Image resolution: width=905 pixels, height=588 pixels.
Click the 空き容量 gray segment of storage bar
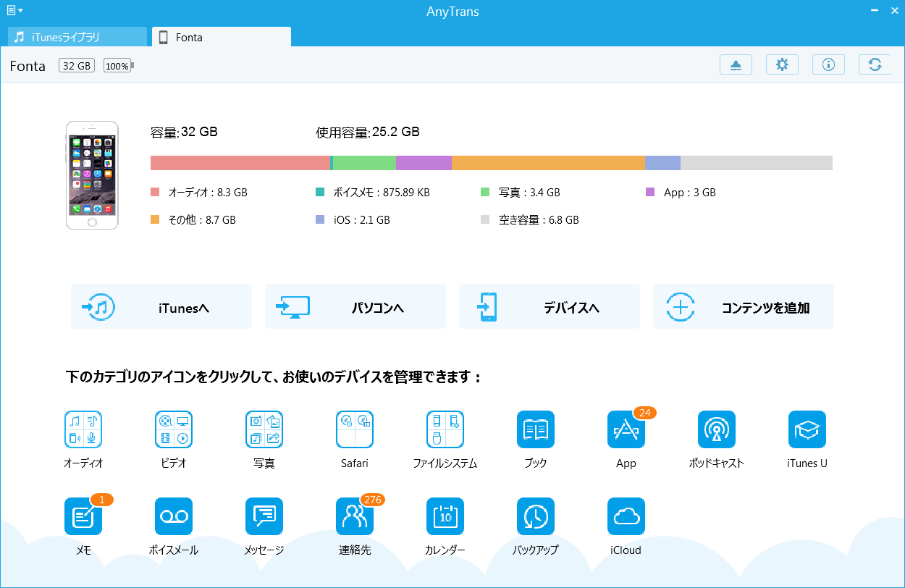pyautogui.click(x=757, y=163)
